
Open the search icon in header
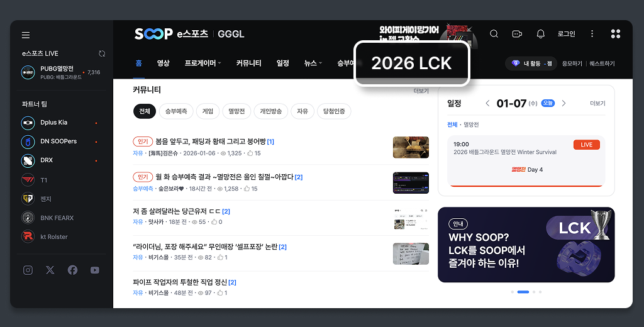coord(494,34)
